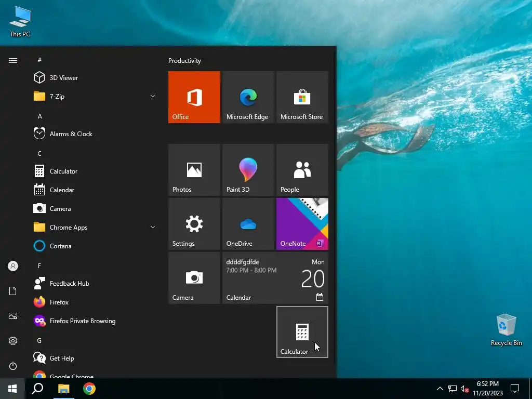Launch the Paint 3D tile
Screen dimensions: 532x399
tap(248, 170)
